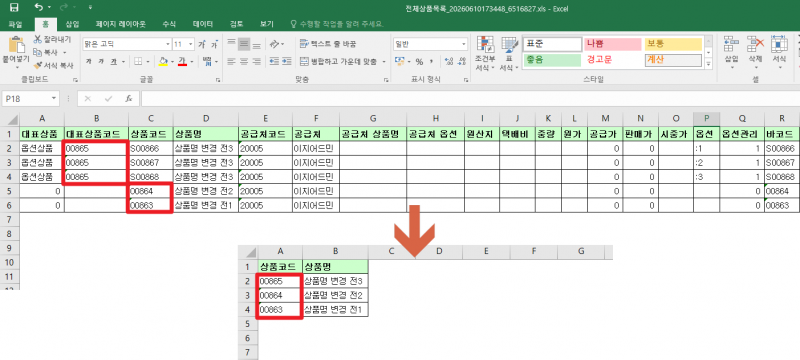This screenshot has height=360, width=800.
Task: Save the workbook with the floppy disk icon
Action: coord(14,8)
